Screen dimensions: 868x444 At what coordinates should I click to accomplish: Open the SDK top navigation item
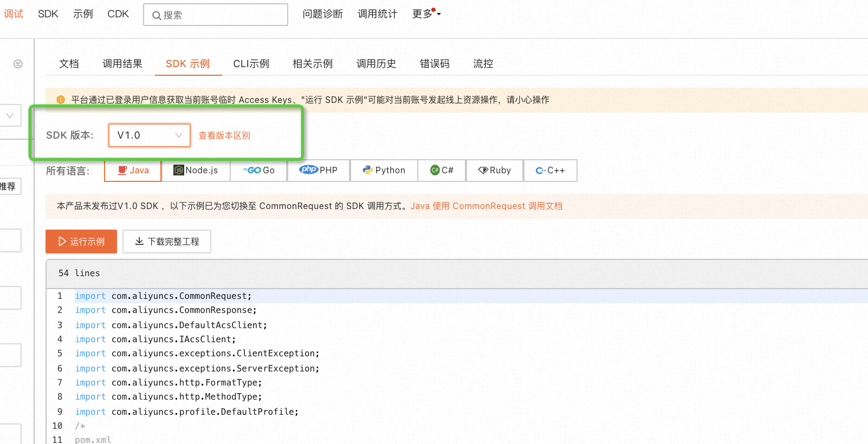(x=48, y=14)
